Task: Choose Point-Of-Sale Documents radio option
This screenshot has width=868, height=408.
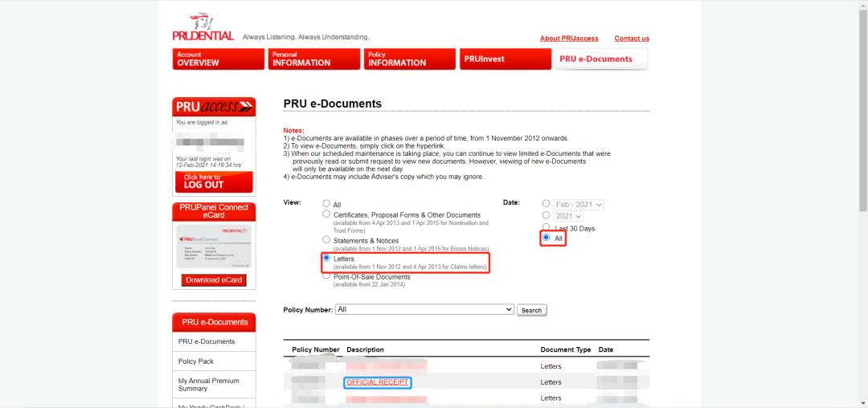Action: (x=326, y=275)
